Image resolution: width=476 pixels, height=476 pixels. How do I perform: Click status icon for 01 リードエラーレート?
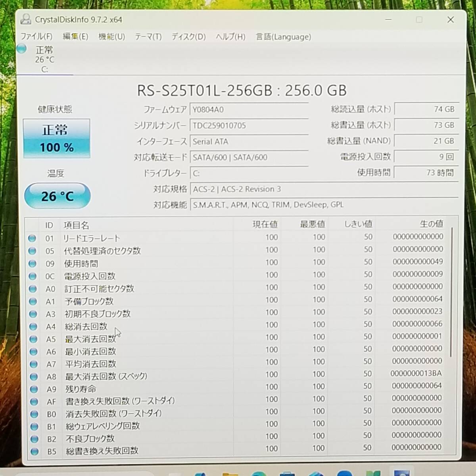(x=32, y=238)
